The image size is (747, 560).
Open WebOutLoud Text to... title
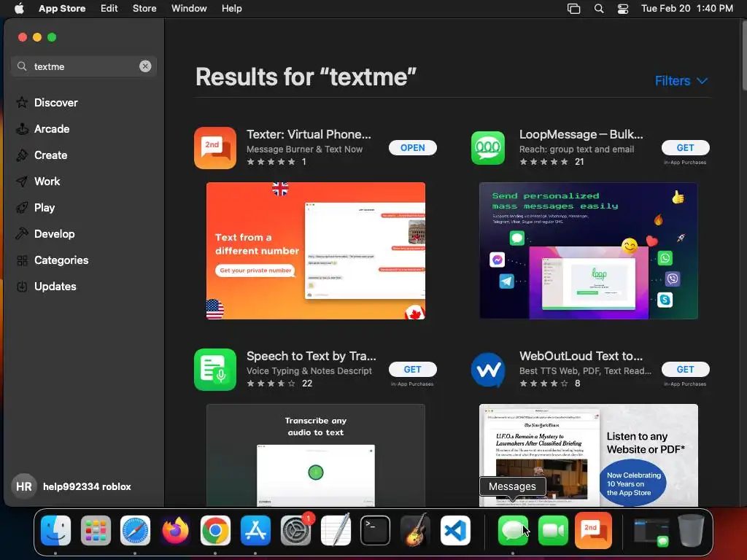click(581, 356)
